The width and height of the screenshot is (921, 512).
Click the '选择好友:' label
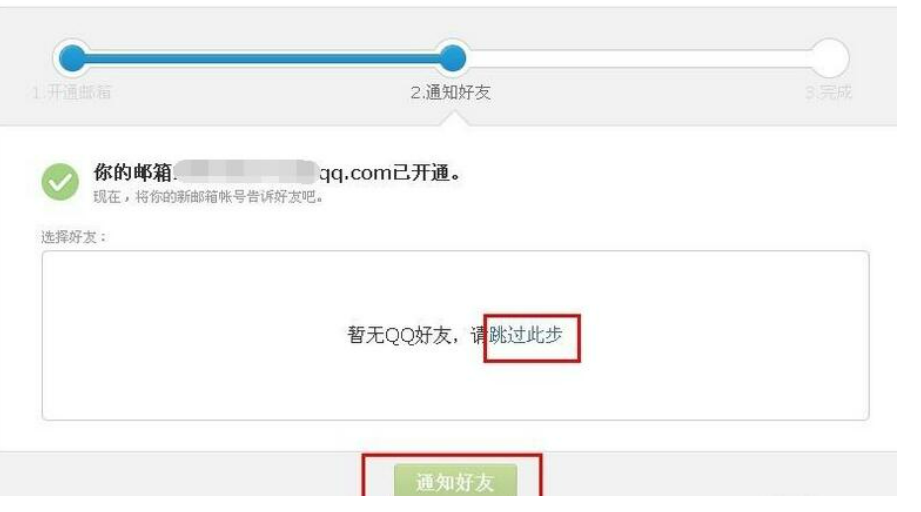click(73, 237)
